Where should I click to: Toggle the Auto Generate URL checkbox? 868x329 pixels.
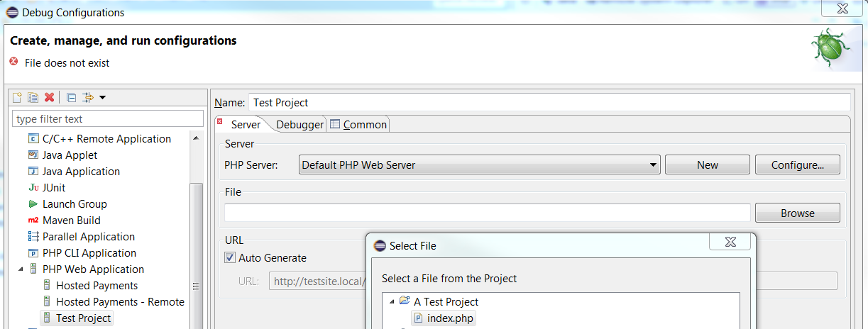click(x=230, y=258)
